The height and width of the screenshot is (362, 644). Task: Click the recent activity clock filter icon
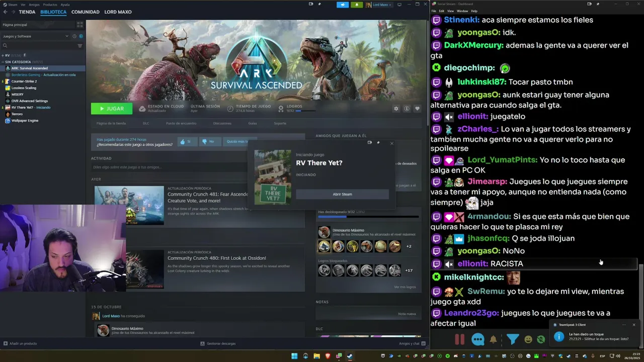coord(74,36)
